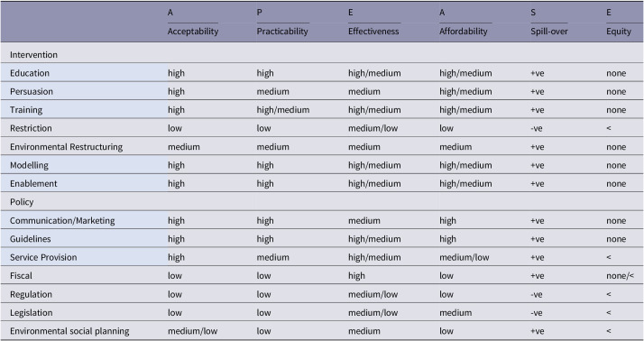
Task: Click the Fiscal row's 'high' effectiveness cell
Action: coord(356,276)
